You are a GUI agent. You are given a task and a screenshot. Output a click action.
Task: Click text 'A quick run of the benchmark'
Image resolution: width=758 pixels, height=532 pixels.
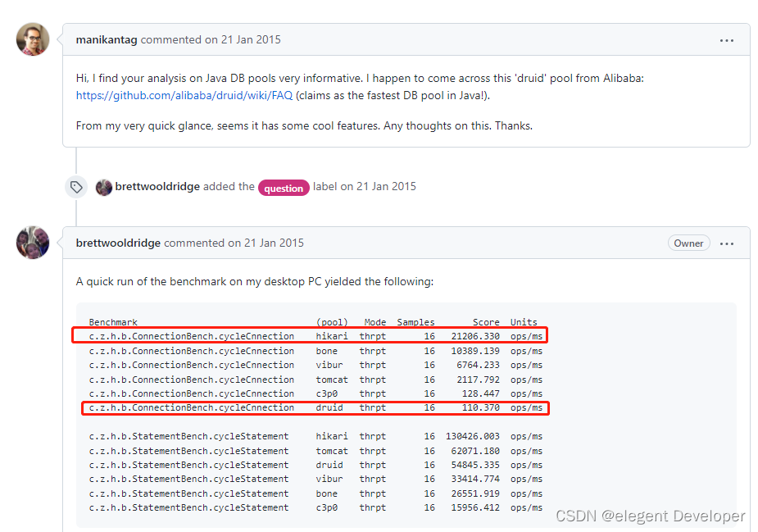tap(151, 281)
